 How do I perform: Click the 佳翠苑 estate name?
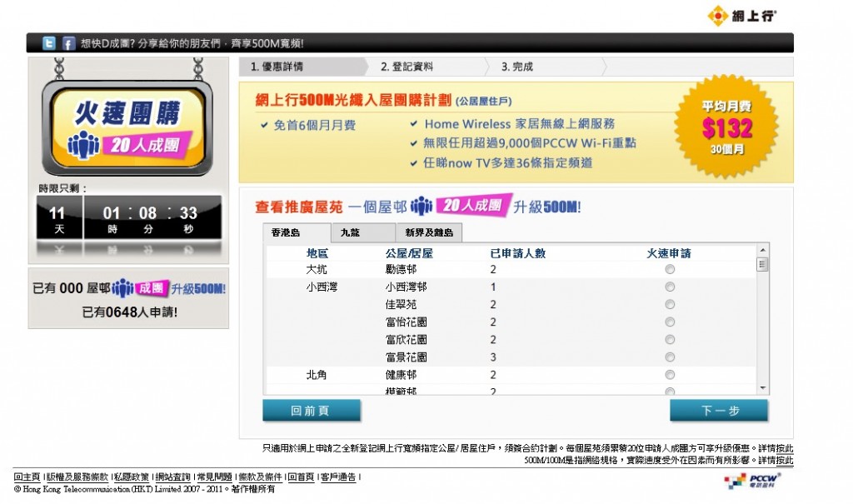(x=401, y=304)
